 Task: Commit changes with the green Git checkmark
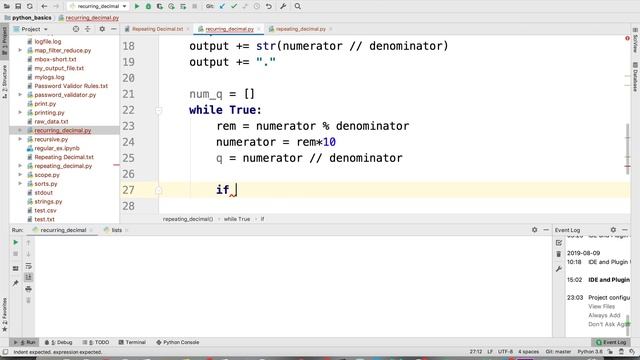click(x=234, y=6)
